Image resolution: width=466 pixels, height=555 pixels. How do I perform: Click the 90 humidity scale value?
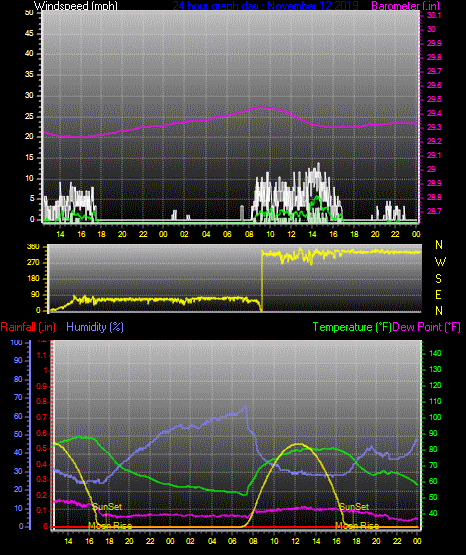pos(18,360)
